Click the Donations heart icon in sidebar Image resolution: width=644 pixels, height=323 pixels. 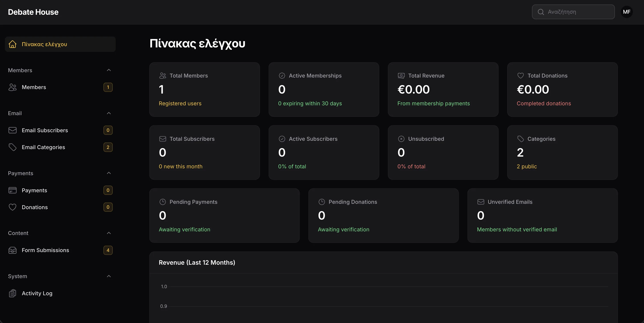pyautogui.click(x=12, y=207)
